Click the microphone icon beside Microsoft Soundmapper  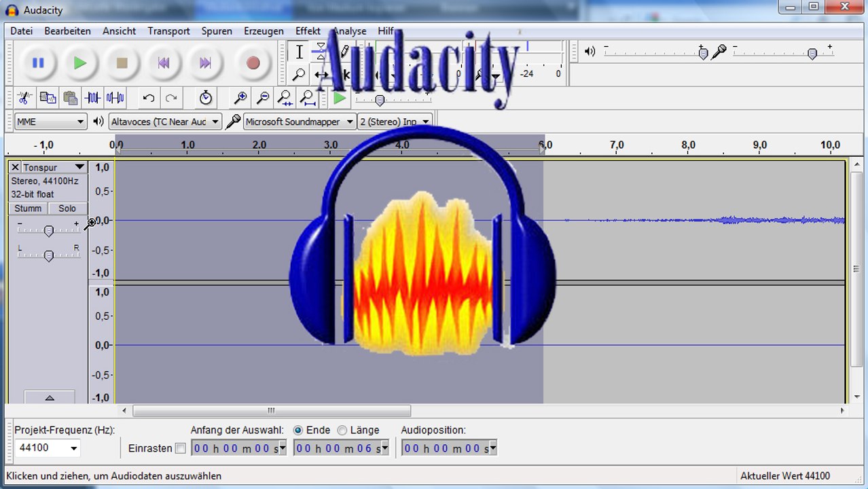(x=233, y=122)
